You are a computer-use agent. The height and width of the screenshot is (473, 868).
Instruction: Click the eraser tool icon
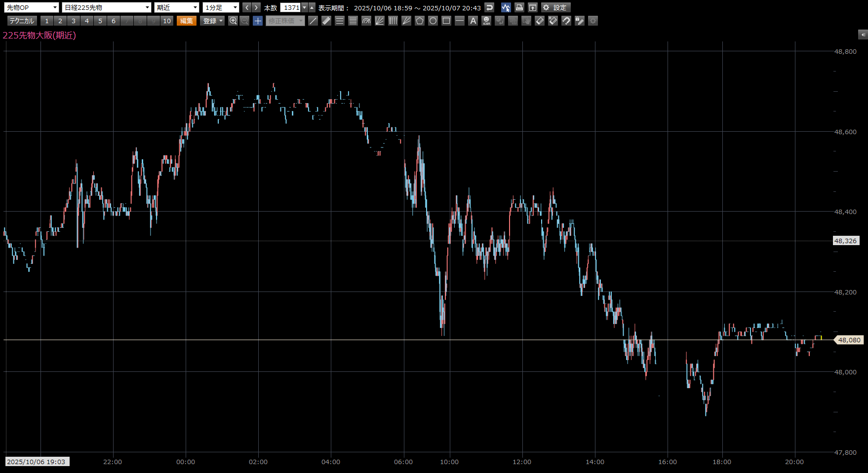click(540, 21)
